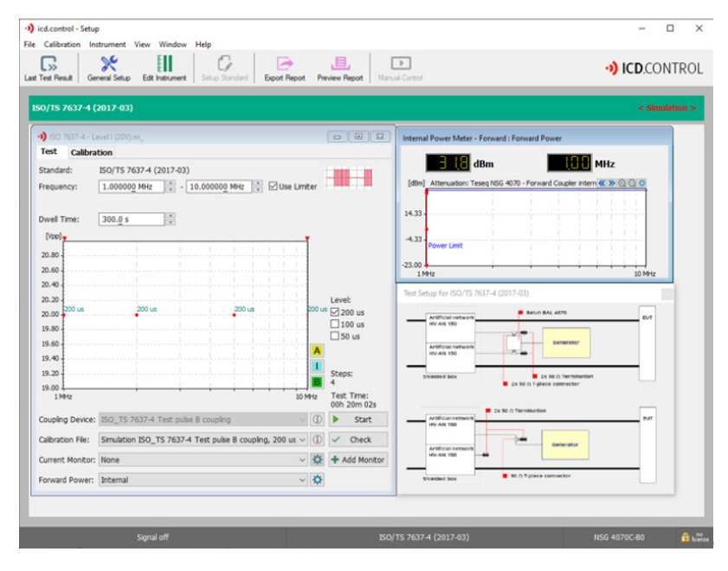Click the yellow A button beside the chart

click(x=317, y=350)
